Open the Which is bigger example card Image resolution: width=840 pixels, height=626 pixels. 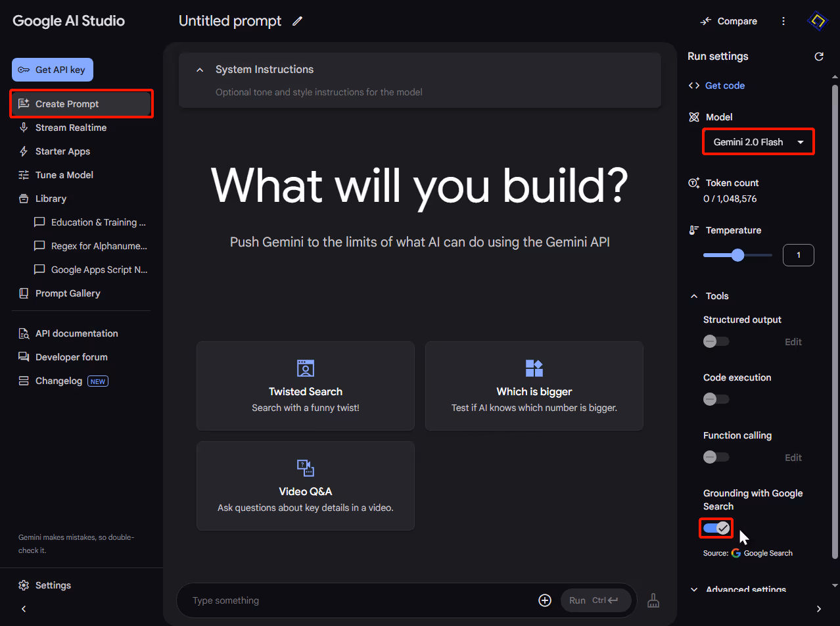click(x=534, y=386)
